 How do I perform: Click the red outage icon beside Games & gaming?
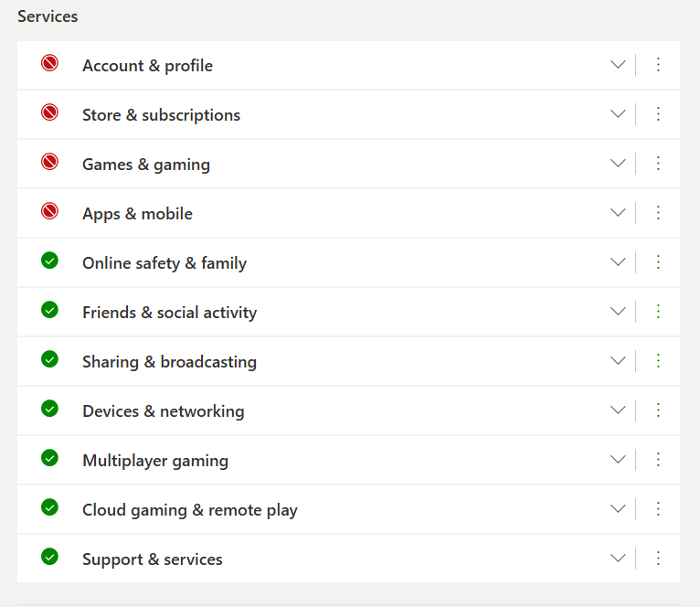(49, 162)
